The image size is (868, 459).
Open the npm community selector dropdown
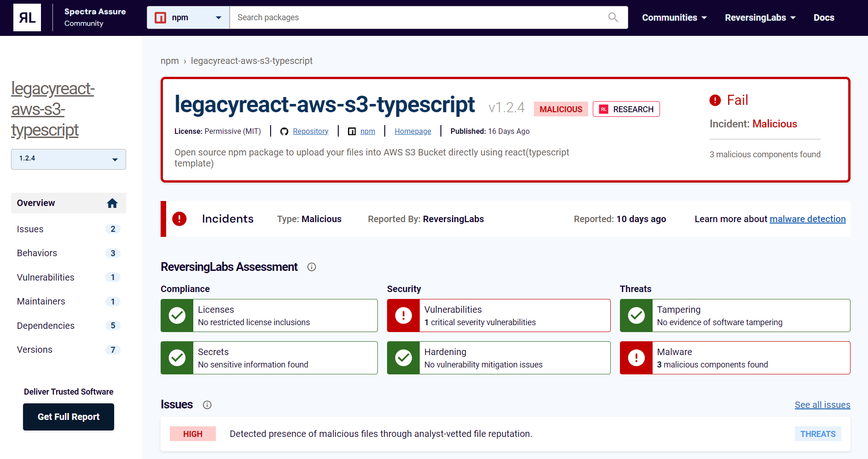188,17
